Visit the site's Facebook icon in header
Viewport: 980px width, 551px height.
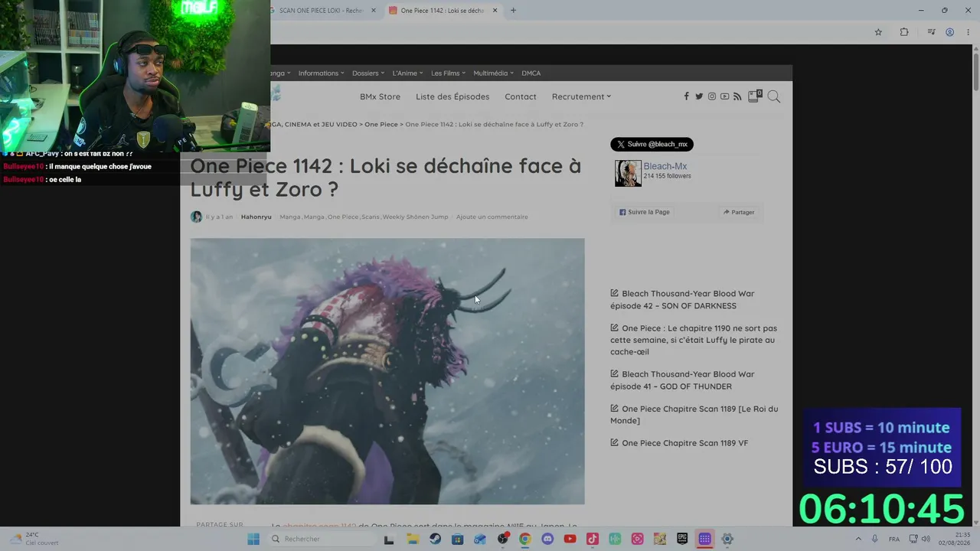click(686, 96)
